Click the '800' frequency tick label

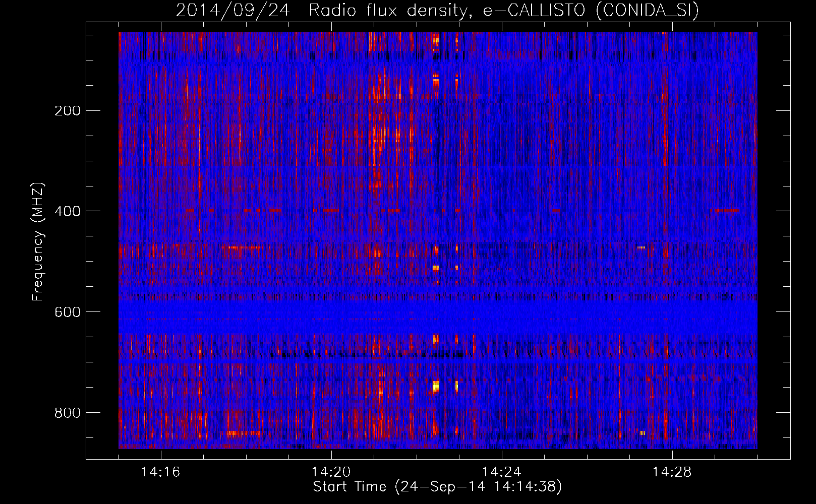pos(68,413)
